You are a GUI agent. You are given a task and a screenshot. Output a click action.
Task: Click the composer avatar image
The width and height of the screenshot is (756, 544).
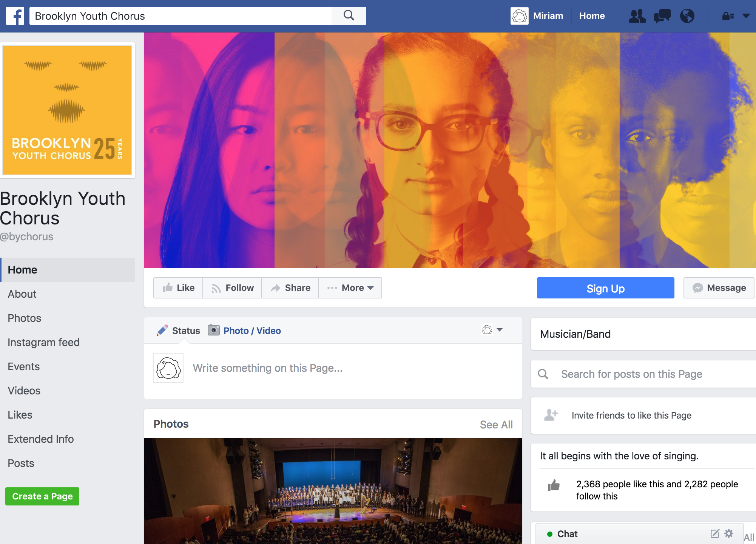click(x=168, y=368)
